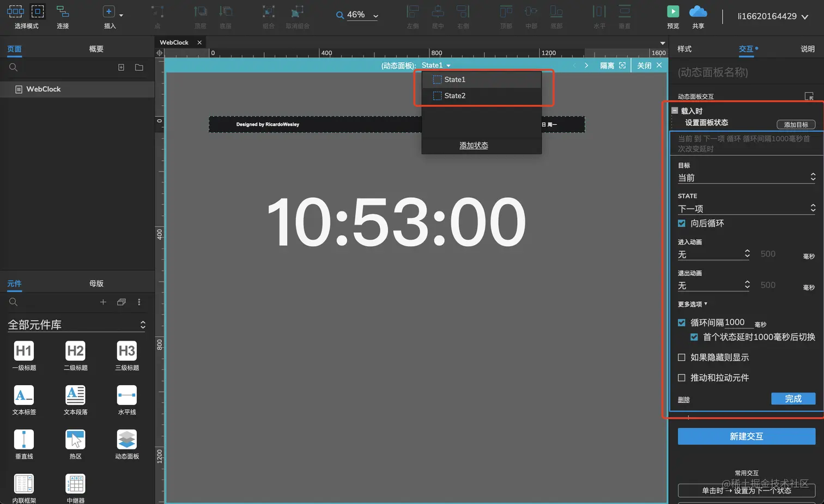The image size is (824, 504).
Task: Distribute vertically with 垂直 icon
Action: (625, 11)
